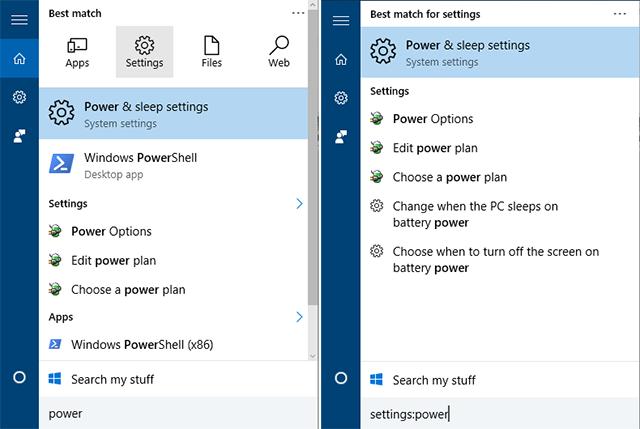Click Power Options icon in right panel
The image size is (640, 429).
[376, 118]
